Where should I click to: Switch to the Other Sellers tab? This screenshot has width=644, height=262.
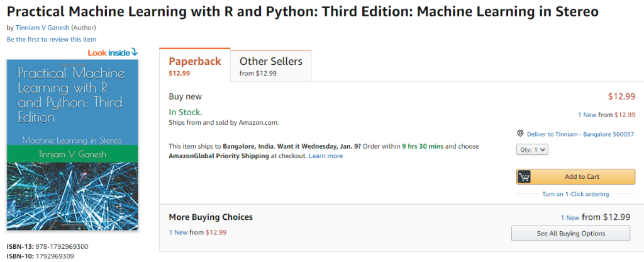(x=270, y=65)
